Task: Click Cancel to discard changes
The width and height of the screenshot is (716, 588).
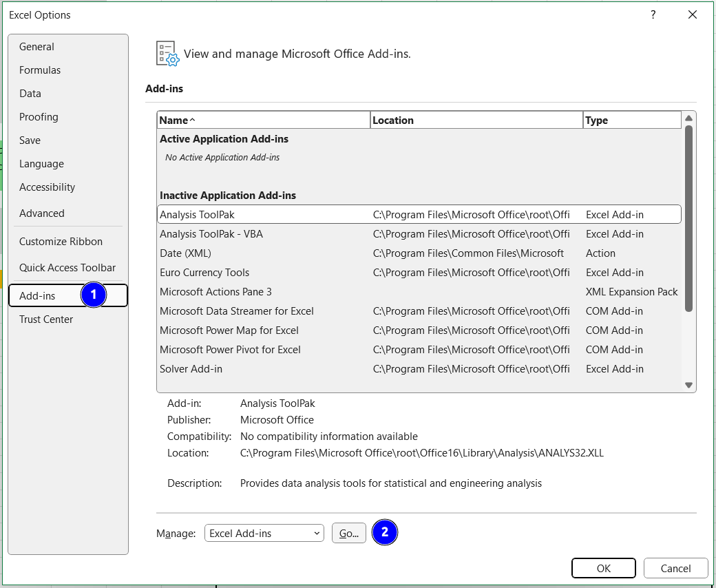Action: tap(675, 568)
